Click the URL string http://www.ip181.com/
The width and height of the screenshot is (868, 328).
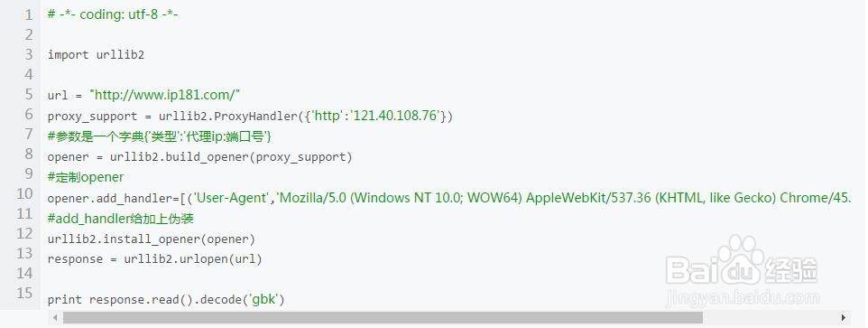164,95
